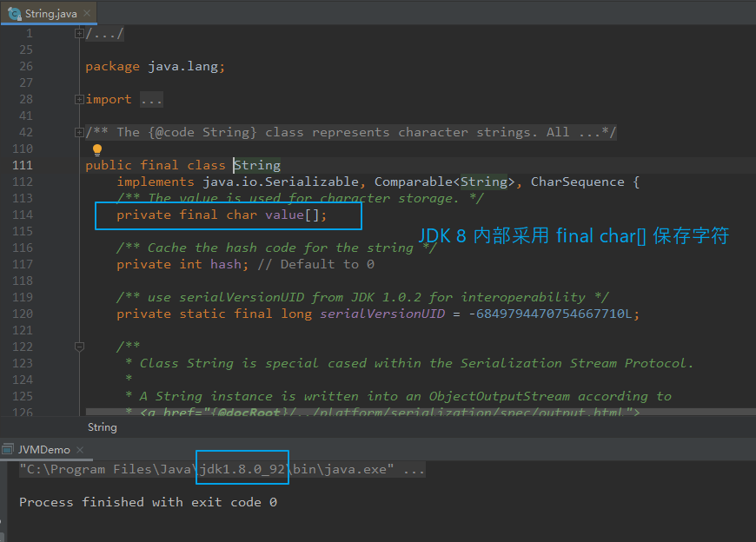The height and width of the screenshot is (542, 756).
Task: Click 'Process finished with exit code 0' text
Action: (148, 502)
